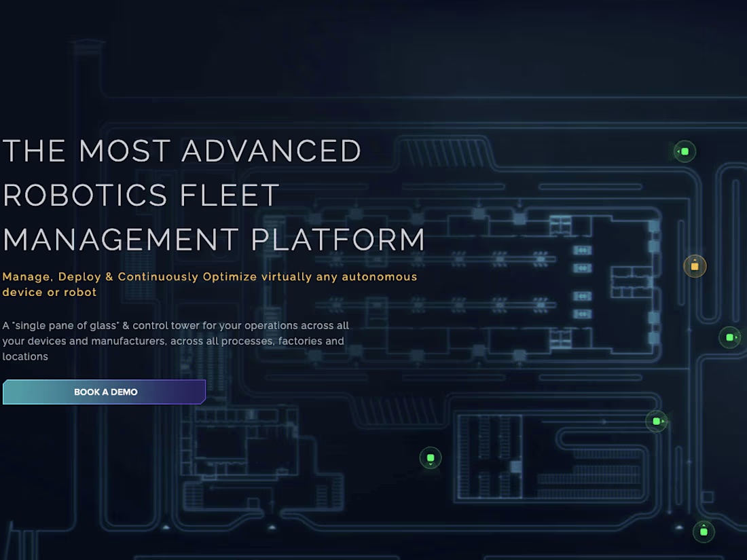Select the green robot at the far right edge

coord(730,337)
